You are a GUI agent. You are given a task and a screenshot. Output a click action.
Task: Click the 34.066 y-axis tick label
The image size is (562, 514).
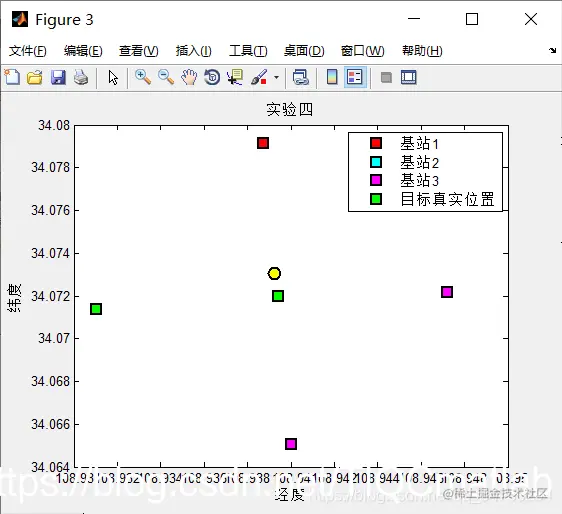[x=51, y=424]
